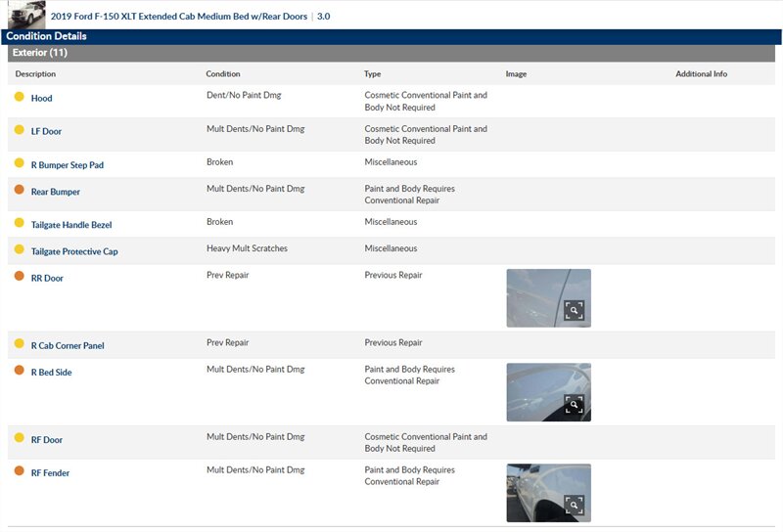Open the Hood condition item
This screenshot has width=783, height=532.
[41, 98]
